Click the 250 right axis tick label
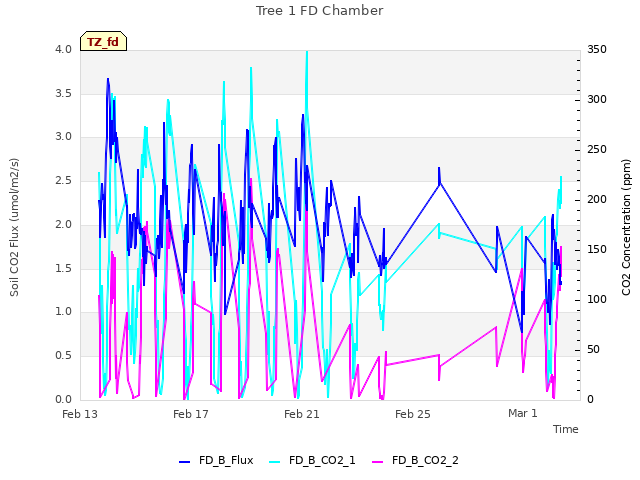 pos(597,150)
